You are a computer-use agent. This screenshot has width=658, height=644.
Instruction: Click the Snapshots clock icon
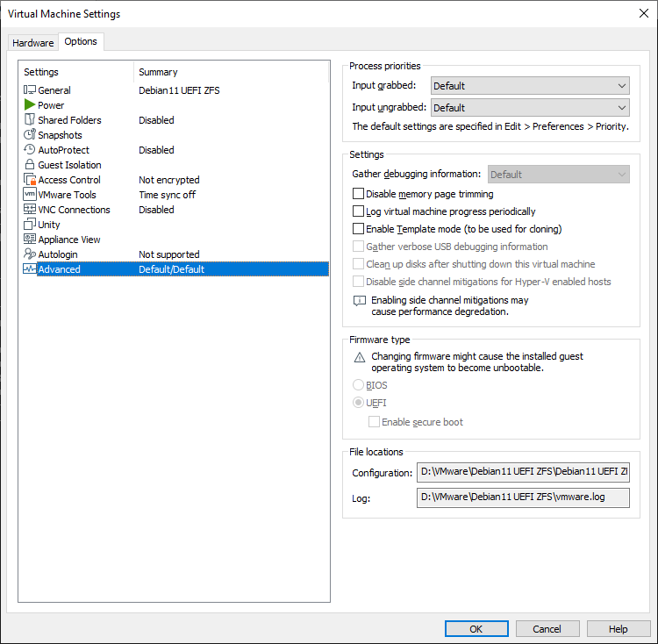(29, 134)
